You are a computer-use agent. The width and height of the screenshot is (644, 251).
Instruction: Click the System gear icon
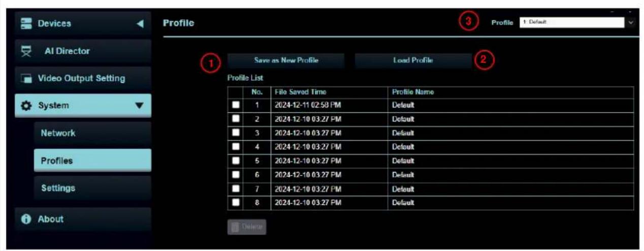[25, 106]
